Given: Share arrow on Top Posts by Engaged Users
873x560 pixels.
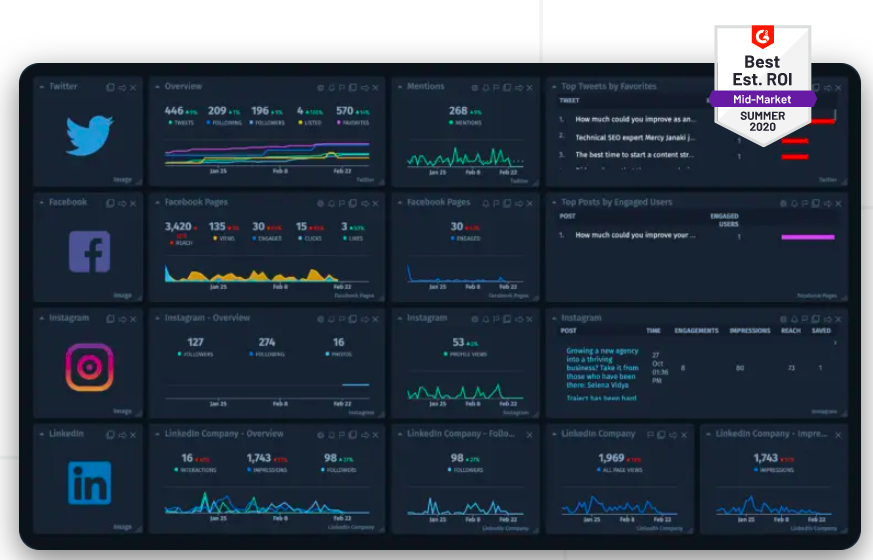Looking at the screenshot, I should tap(828, 203).
